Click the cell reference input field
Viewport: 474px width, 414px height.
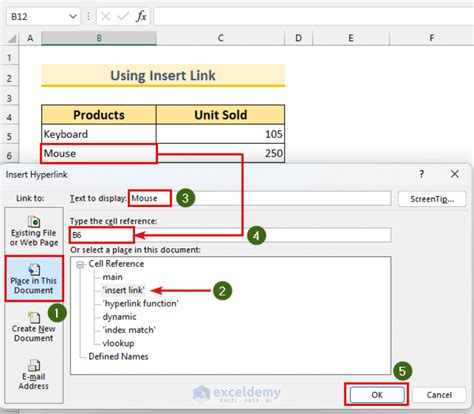pyautogui.click(x=230, y=235)
